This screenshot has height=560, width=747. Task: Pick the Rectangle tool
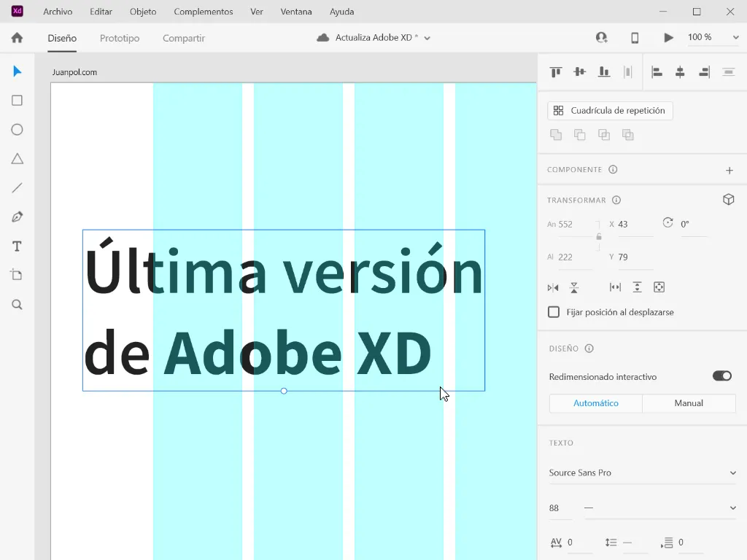18,101
